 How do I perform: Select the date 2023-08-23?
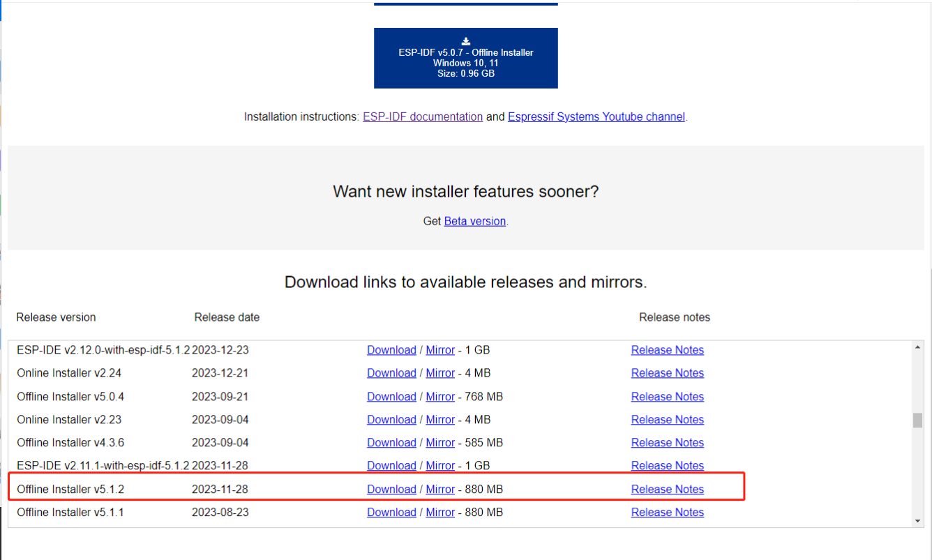tap(220, 513)
